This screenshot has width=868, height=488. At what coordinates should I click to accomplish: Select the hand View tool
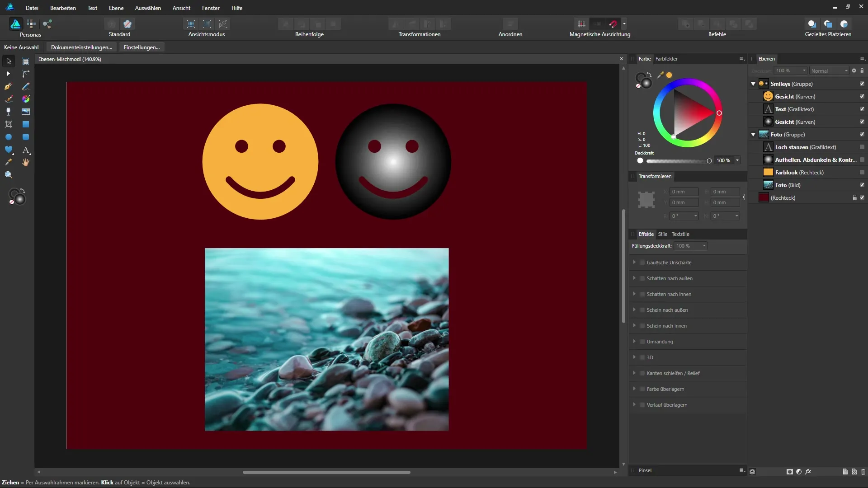click(26, 162)
